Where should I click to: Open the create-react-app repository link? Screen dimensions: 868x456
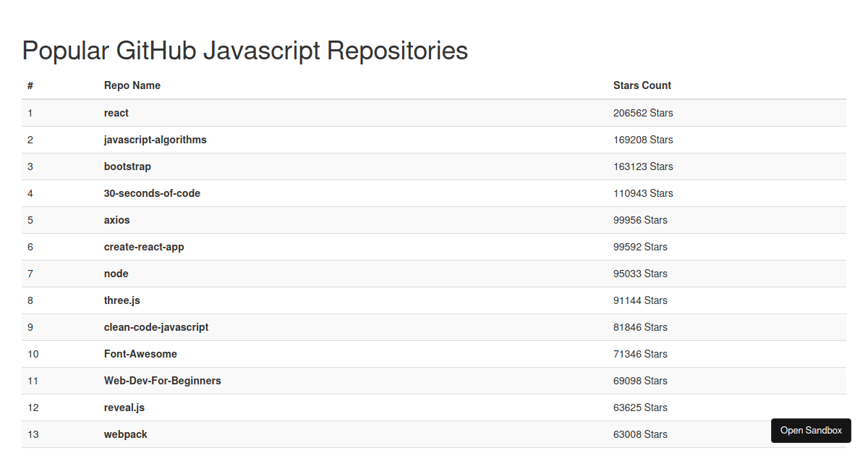pos(143,247)
